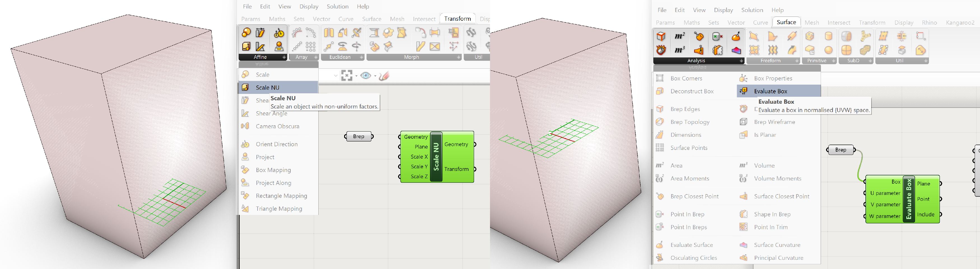This screenshot has height=269, width=980.
Task: Click the Zoom Extents icon on canvas toolbar
Action: [346, 75]
